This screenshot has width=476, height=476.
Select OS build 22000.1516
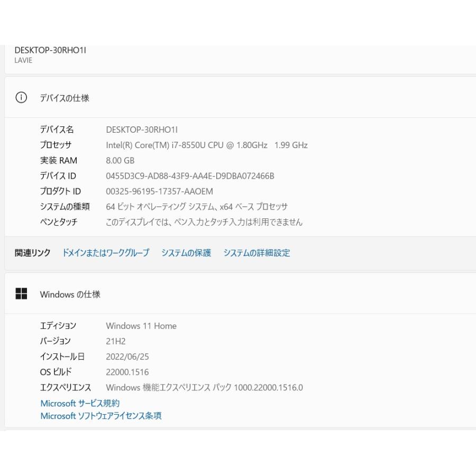(127, 372)
